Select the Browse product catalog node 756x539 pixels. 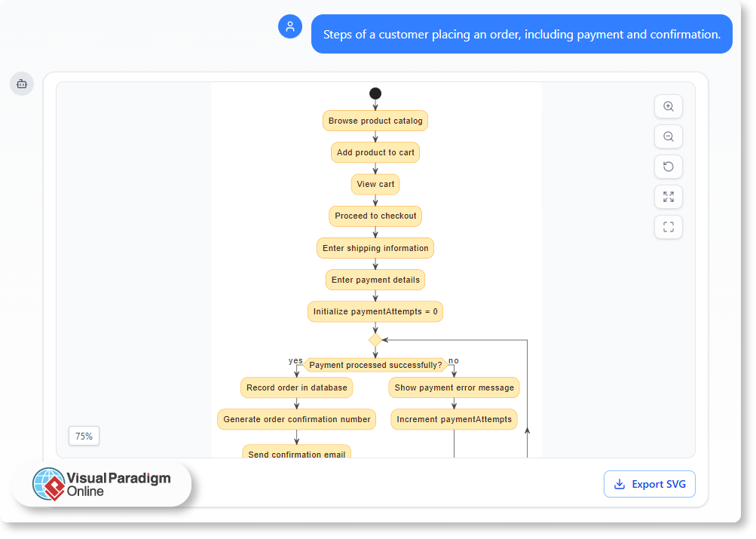[375, 121]
